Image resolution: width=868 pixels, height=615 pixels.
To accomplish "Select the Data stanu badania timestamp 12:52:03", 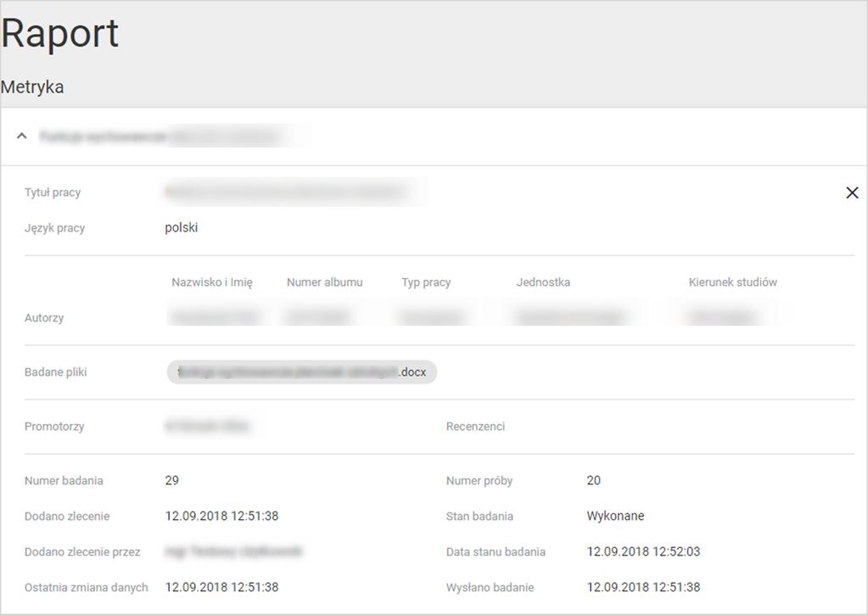I will click(x=643, y=551).
